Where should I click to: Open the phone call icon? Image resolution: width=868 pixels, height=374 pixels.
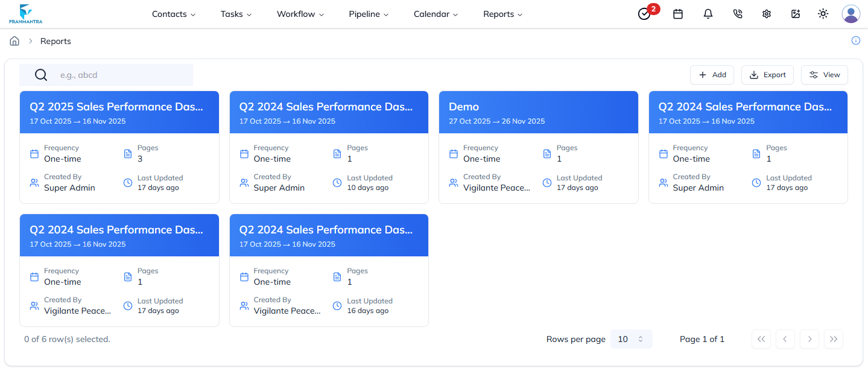pyautogui.click(x=737, y=14)
